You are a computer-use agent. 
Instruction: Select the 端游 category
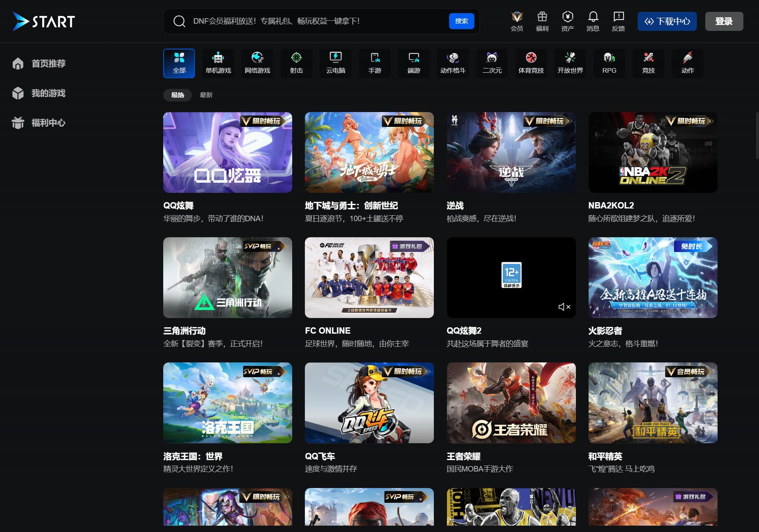click(x=414, y=63)
